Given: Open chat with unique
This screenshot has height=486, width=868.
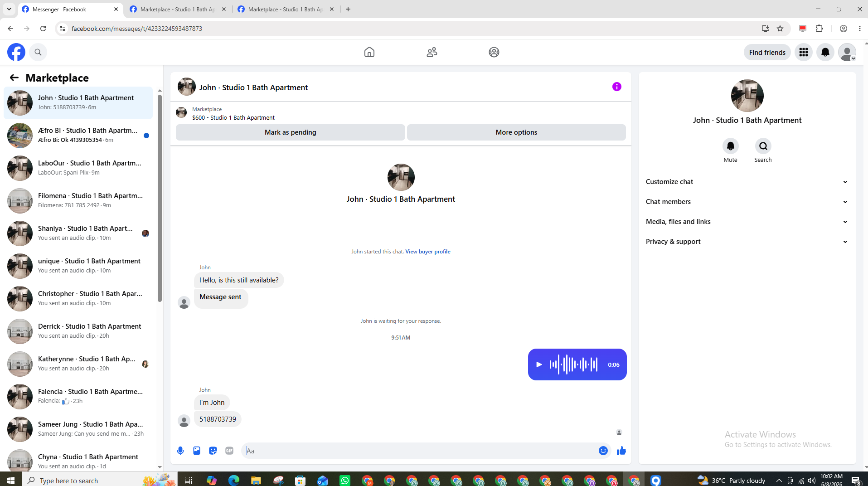Looking at the screenshot, I should coord(78,266).
